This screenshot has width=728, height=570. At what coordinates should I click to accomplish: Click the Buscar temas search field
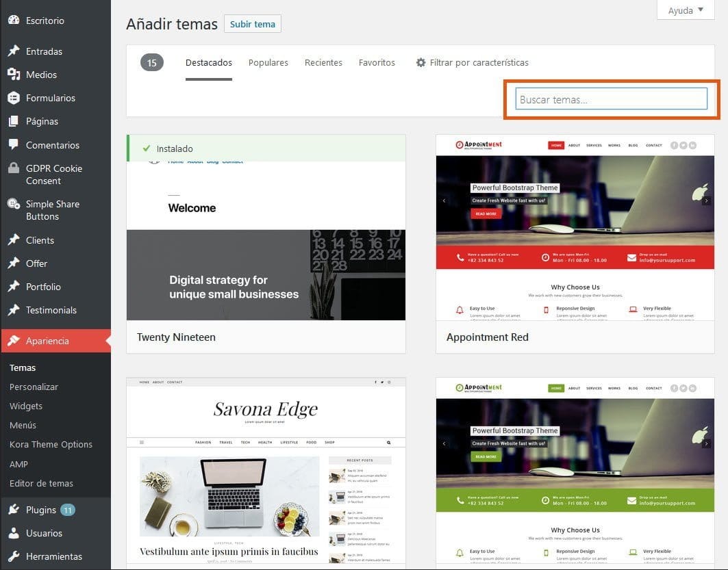click(611, 99)
